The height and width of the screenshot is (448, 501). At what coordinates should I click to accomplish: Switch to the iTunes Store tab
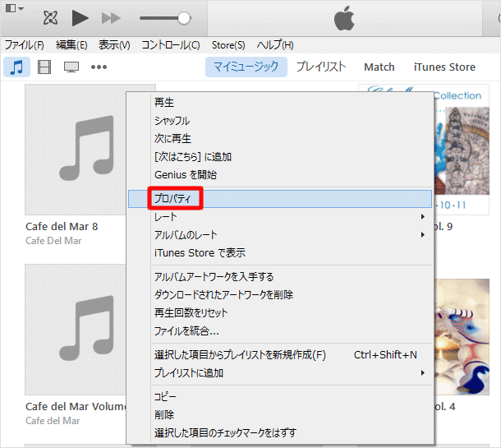point(444,67)
